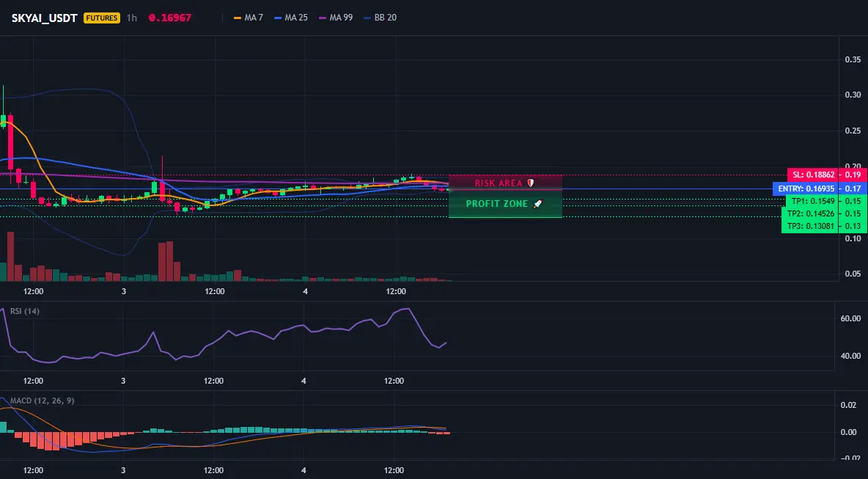The width and height of the screenshot is (868, 479).
Task: Click the shield icon in RISK AREA
Action: [x=530, y=183]
